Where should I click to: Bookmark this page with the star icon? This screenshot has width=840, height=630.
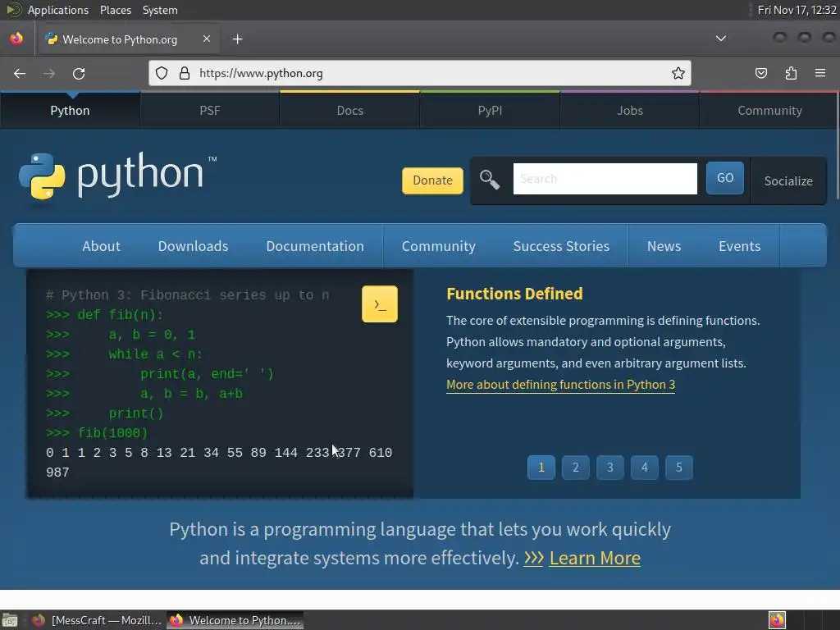[x=678, y=73]
